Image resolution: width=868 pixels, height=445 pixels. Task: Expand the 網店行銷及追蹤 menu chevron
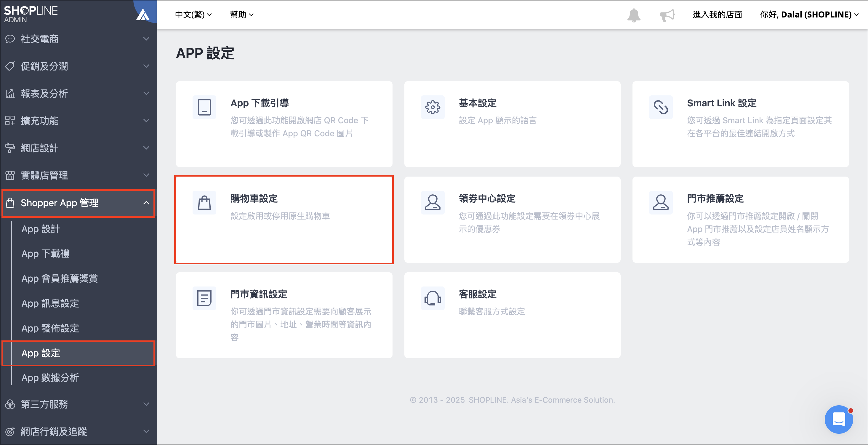point(146,432)
